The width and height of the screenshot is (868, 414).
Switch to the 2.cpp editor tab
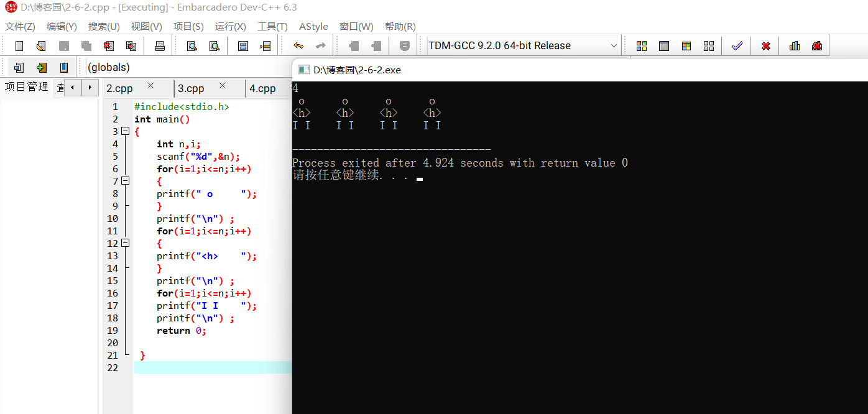click(x=120, y=88)
